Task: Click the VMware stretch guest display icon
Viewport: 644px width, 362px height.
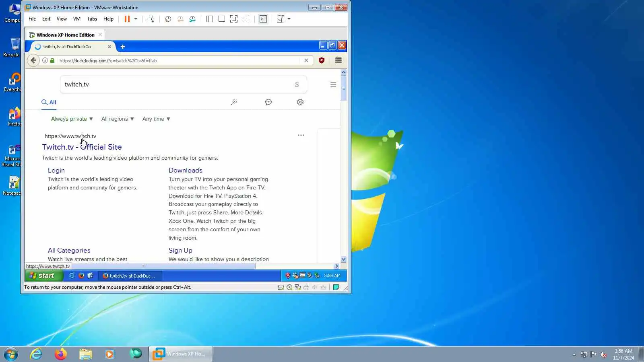Action: 281,19
